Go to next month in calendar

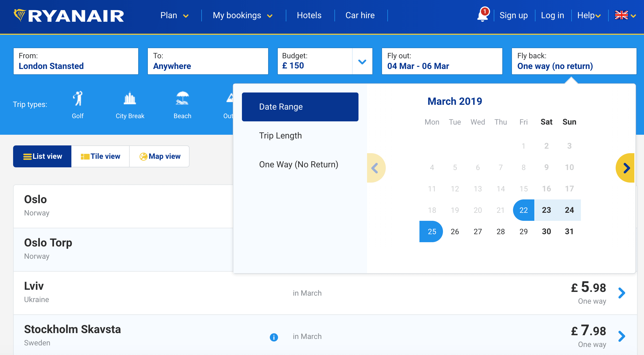click(626, 168)
